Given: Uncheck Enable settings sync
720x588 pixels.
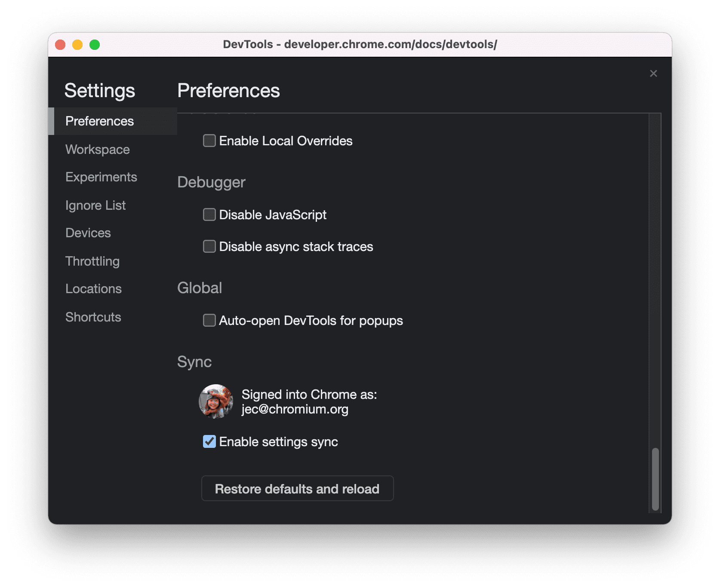Looking at the screenshot, I should (209, 441).
